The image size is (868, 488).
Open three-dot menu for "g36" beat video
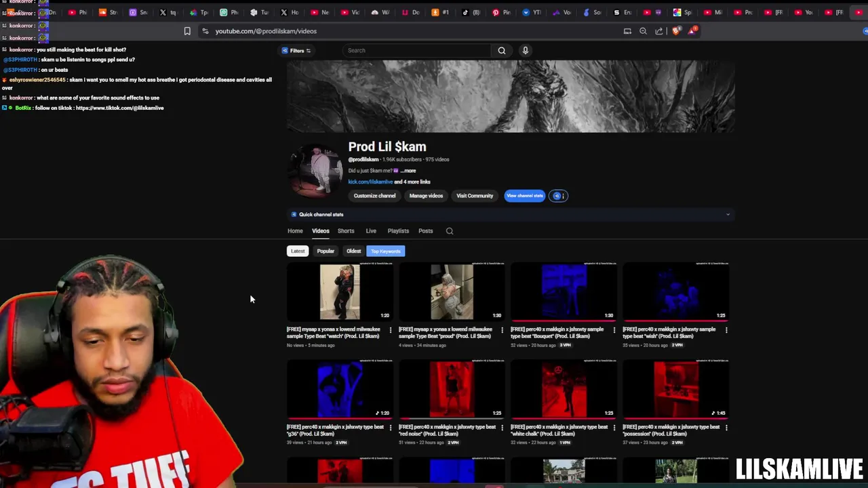point(390,428)
